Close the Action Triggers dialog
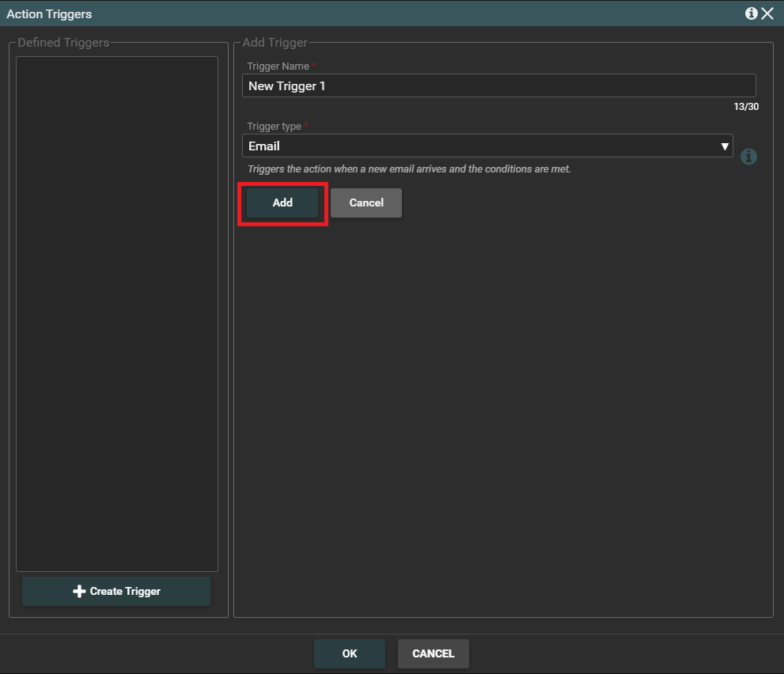 point(767,13)
